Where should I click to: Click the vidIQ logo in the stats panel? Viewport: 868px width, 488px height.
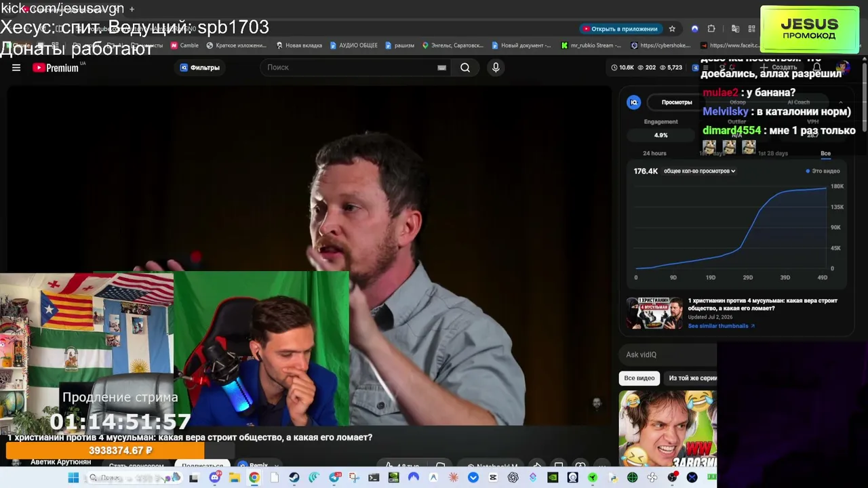click(x=633, y=102)
